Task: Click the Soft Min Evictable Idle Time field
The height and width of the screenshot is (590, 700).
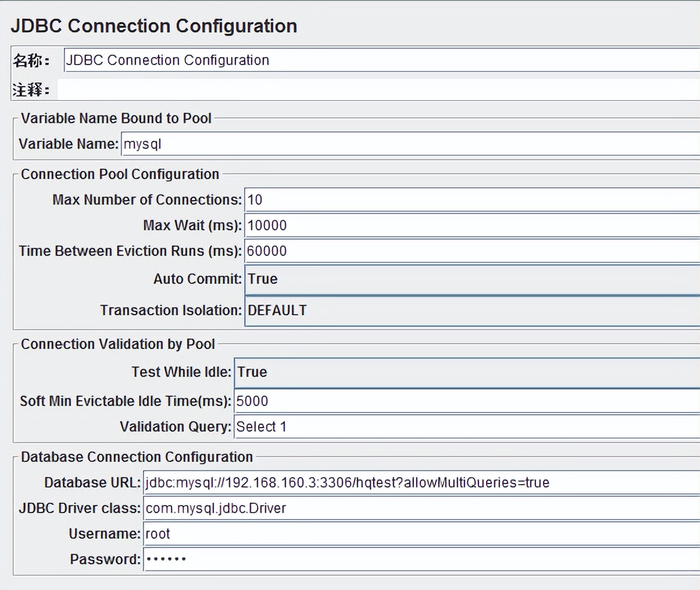Action: [x=466, y=401]
